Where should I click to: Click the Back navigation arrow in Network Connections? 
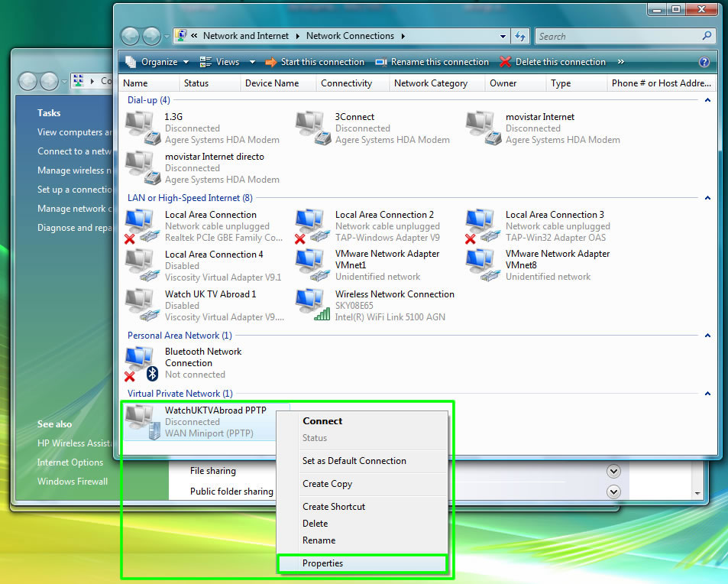(x=130, y=36)
